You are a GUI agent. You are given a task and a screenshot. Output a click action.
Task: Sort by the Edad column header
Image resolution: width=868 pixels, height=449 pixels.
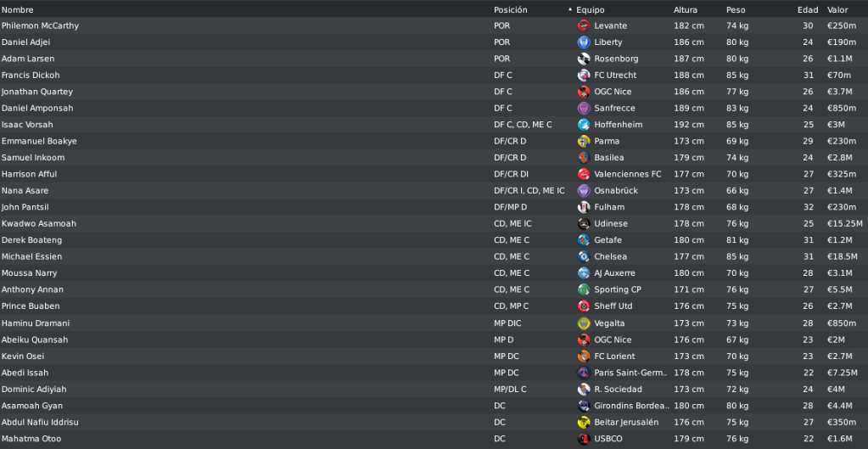pos(808,10)
